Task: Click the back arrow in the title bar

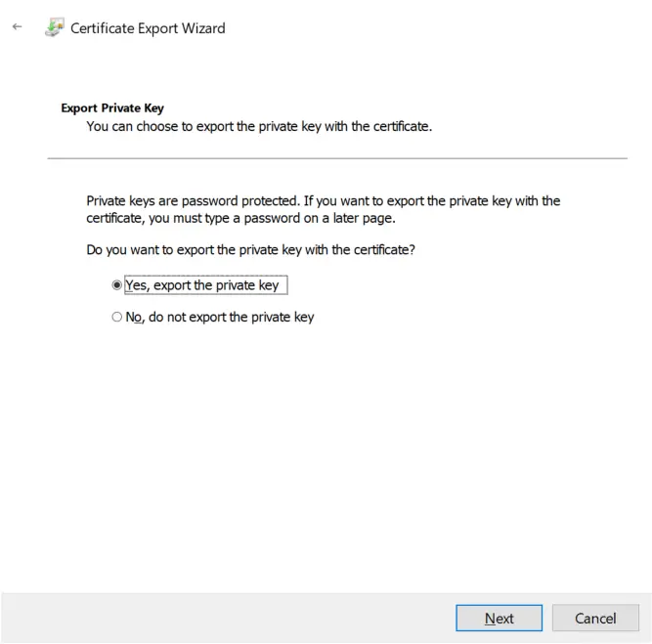Action: [x=17, y=27]
